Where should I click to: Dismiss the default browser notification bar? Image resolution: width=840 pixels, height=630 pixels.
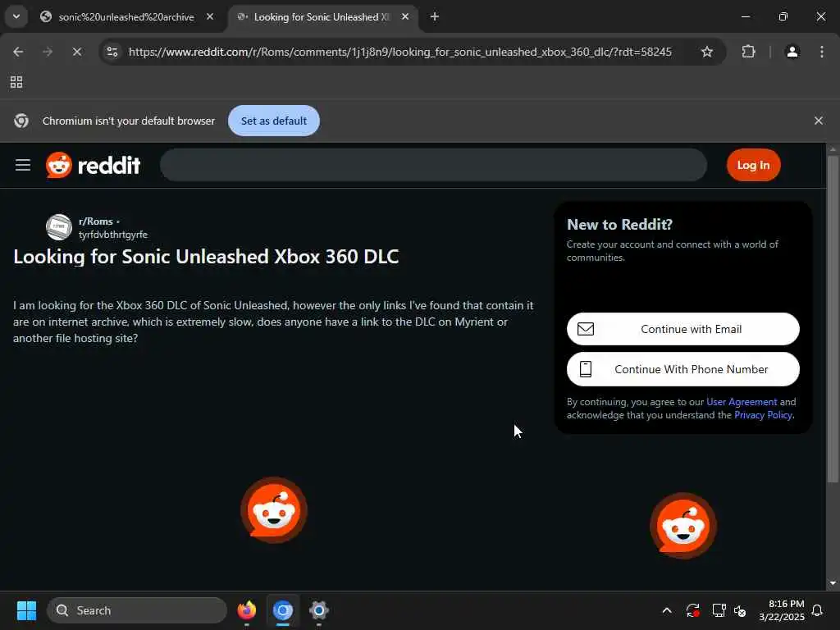pyautogui.click(x=818, y=121)
